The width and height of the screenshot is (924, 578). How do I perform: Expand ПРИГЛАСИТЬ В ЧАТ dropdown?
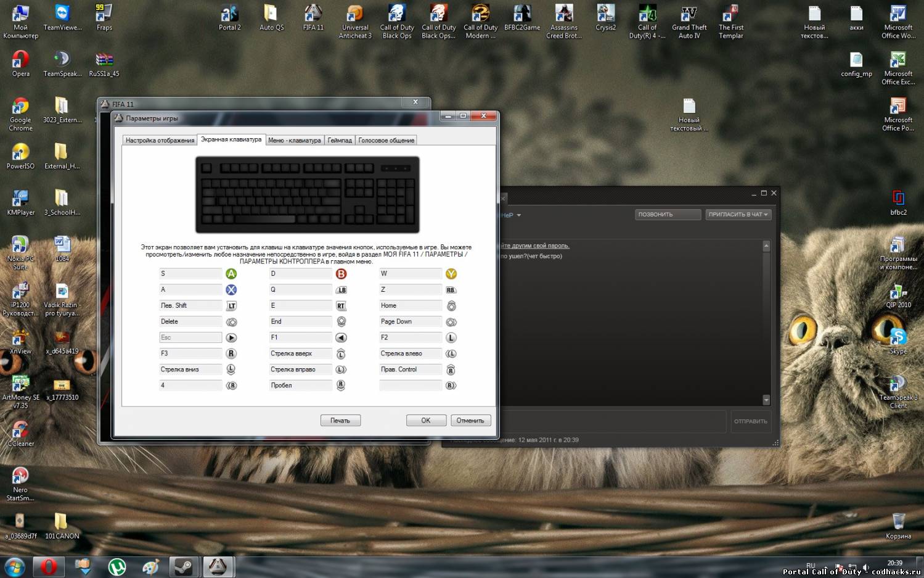[738, 215]
